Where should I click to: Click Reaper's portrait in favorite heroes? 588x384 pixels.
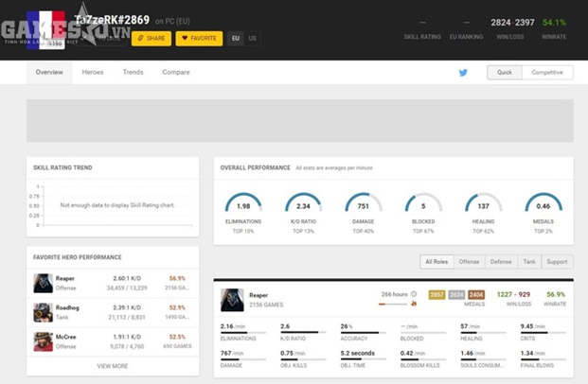[x=43, y=283]
